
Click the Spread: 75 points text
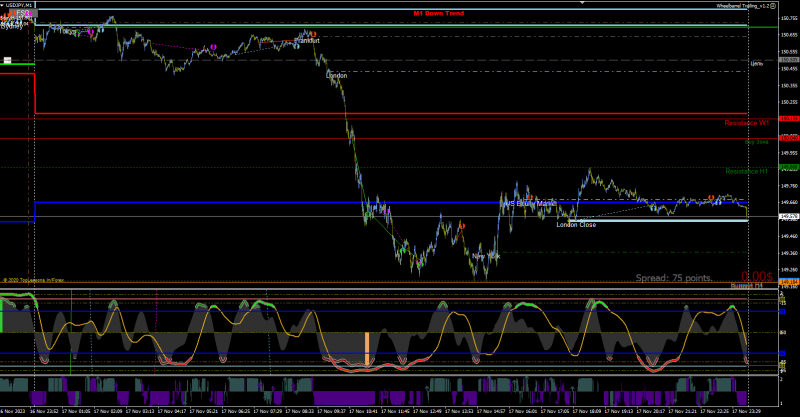pos(674,278)
